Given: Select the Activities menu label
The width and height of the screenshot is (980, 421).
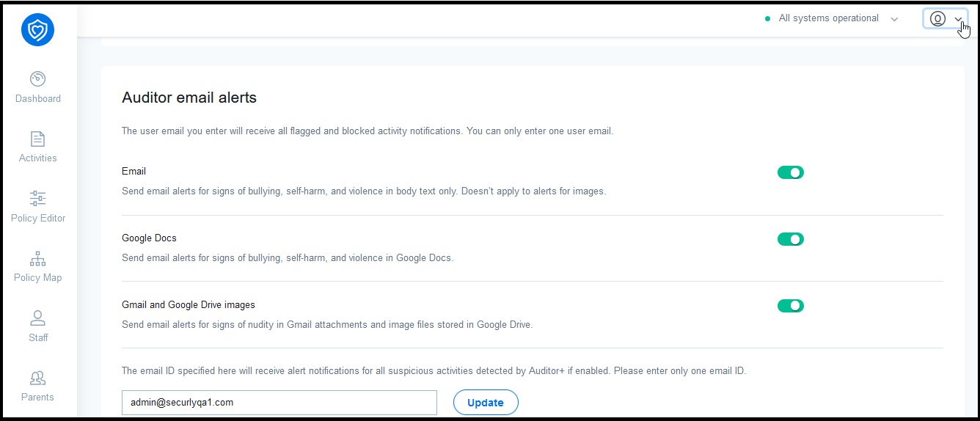Looking at the screenshot, I should (38, 158).
